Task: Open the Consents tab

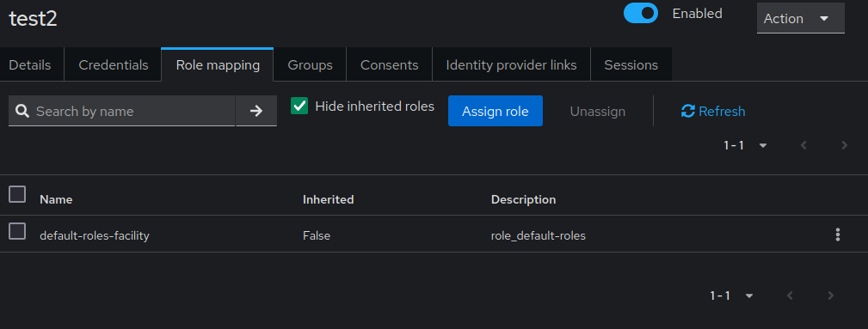Action: click(389, 65)
